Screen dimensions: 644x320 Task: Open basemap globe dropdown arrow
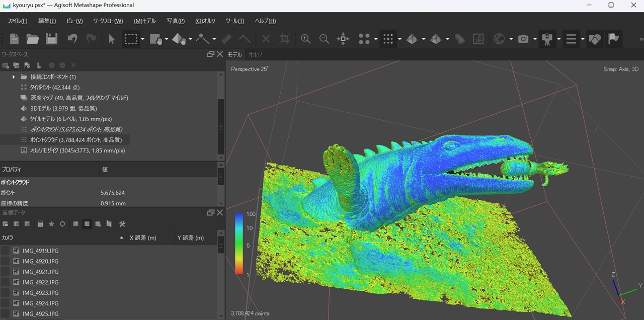point(511,39)
